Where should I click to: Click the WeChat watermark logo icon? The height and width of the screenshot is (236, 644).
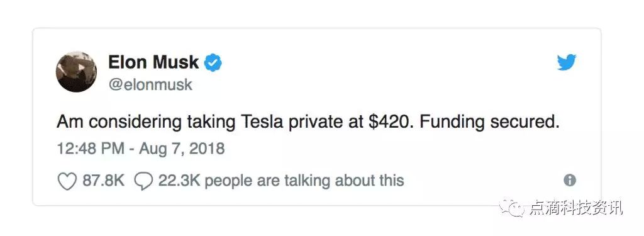coord(512,208)
